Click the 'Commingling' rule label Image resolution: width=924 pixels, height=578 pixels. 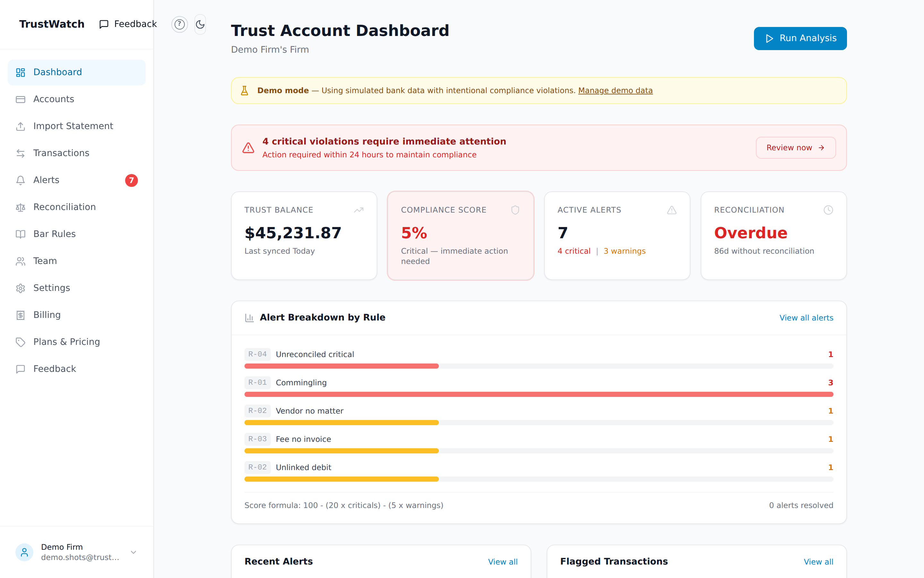tap(301, 383)
